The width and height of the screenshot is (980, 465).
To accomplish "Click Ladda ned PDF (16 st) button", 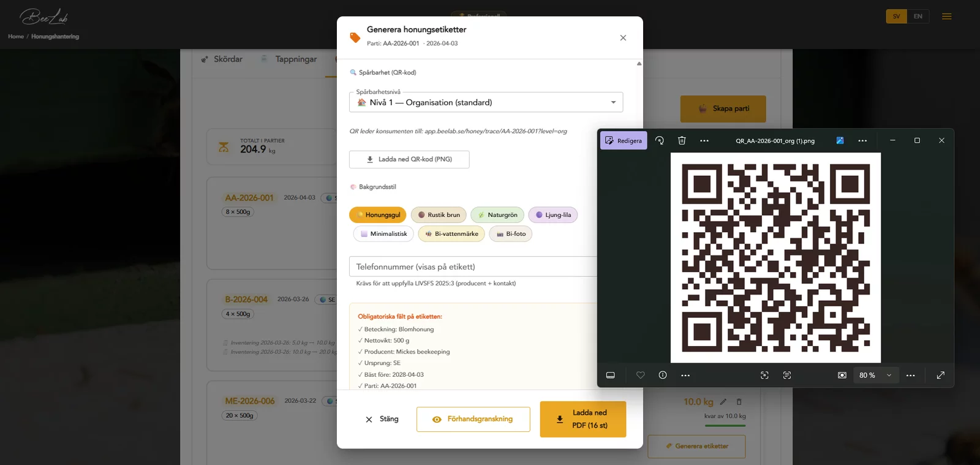I will tap(583, 419).
